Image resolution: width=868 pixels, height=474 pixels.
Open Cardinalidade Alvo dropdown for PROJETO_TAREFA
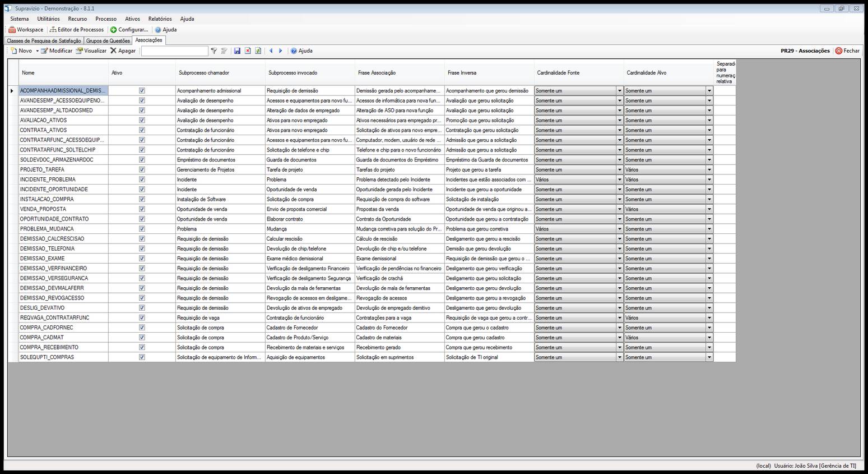[709, 169]
